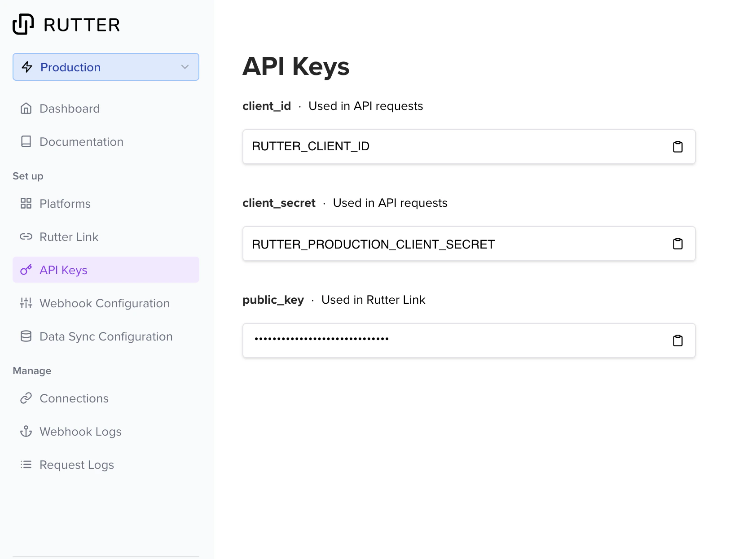Click the Webhook Logs anchor icon

click(x=26, y=432)
